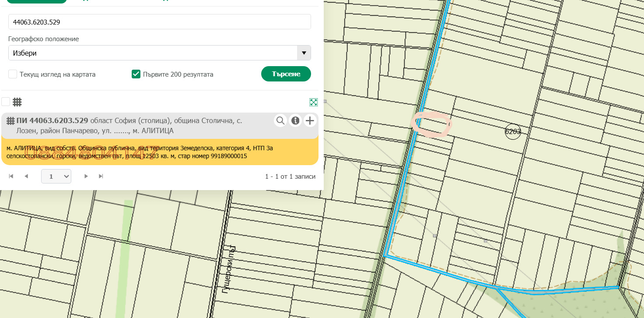Viewport: 644px width, 318px height.
Task: Go to previous results page
Action: tap(26, 176)
